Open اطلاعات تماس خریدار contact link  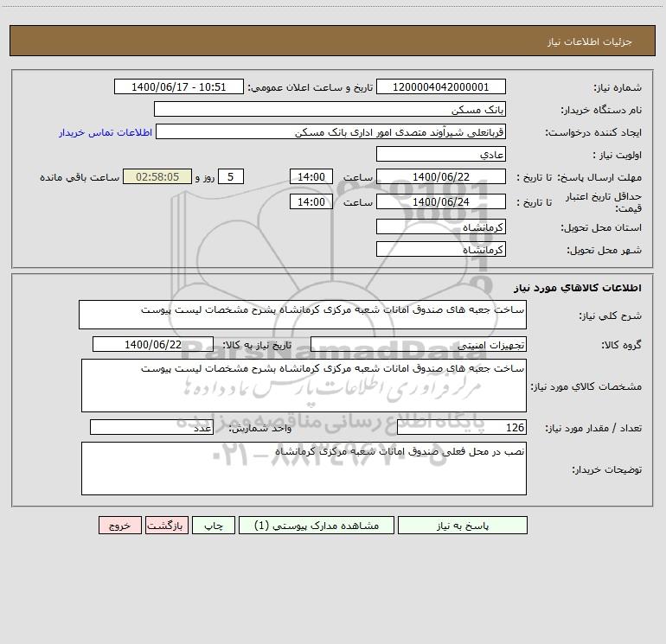click(x=106, y=132)
